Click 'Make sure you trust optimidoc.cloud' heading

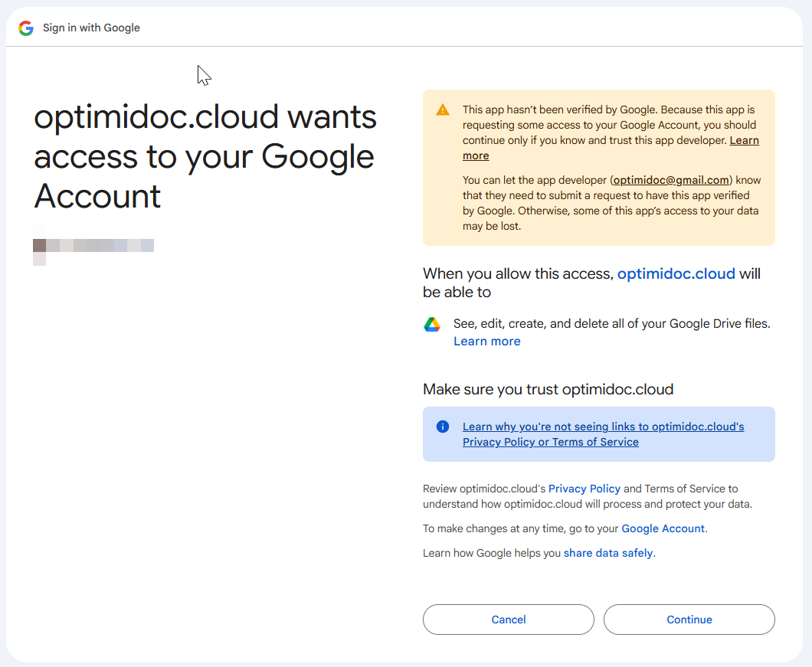pos(548,389)
